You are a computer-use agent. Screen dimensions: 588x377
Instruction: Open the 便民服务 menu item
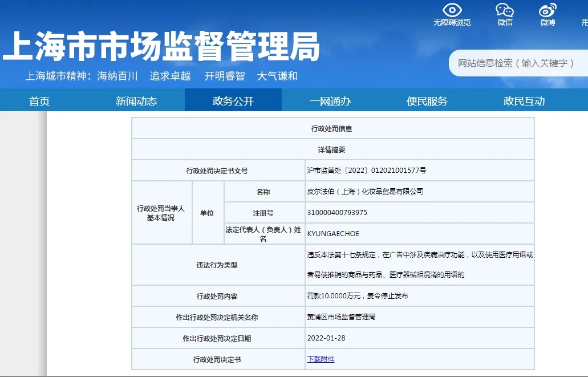tap(427, 101)
